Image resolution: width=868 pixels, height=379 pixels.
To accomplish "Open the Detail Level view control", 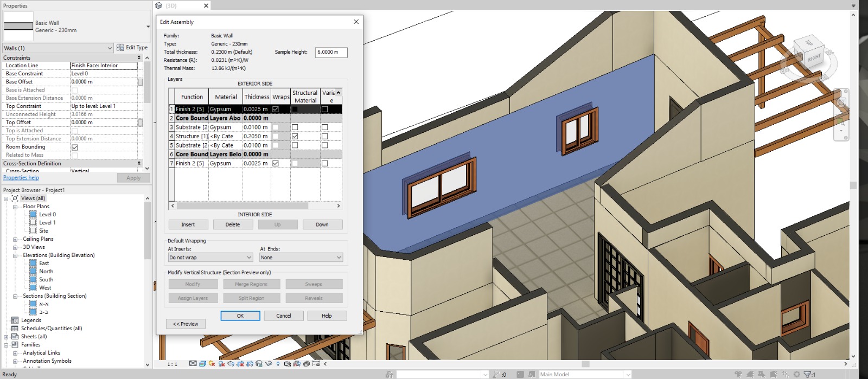I will 193,364.
